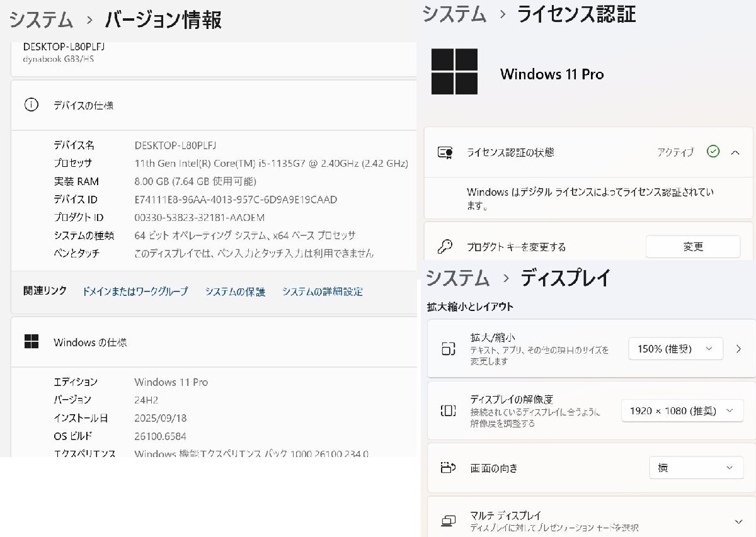Open システムの詳細設定 link
Viewport: 756px width, 537px height.
point(323,291)
